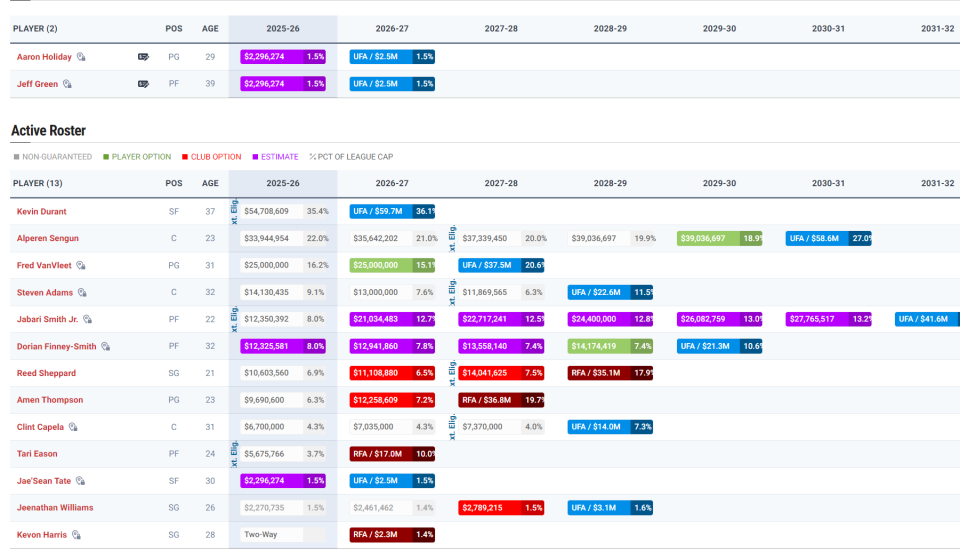Click the red Club Option legend swatch
Image resolution: width=960 pixels, height=551 pixels.
coord(185,157)
